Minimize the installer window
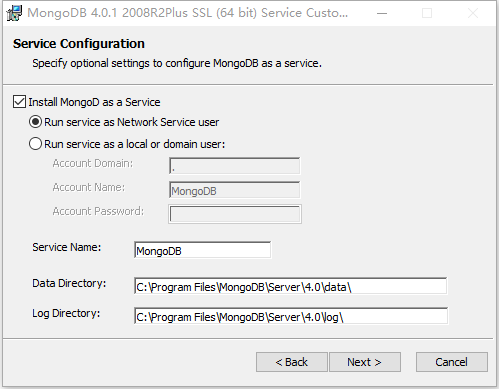 (382, 13)
